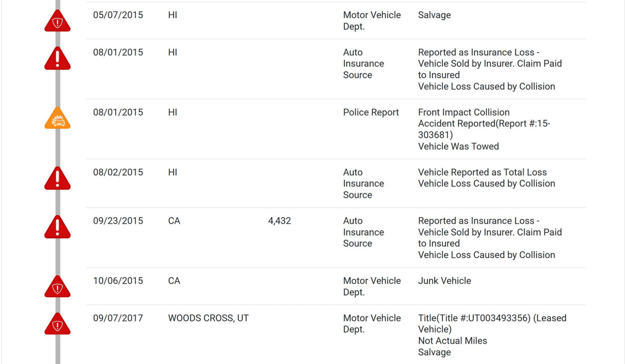The height and width of the screenshot is (364, 625).
Task: Click the red exclamation icon beside 08/02/2015
Action: (57, 179)
